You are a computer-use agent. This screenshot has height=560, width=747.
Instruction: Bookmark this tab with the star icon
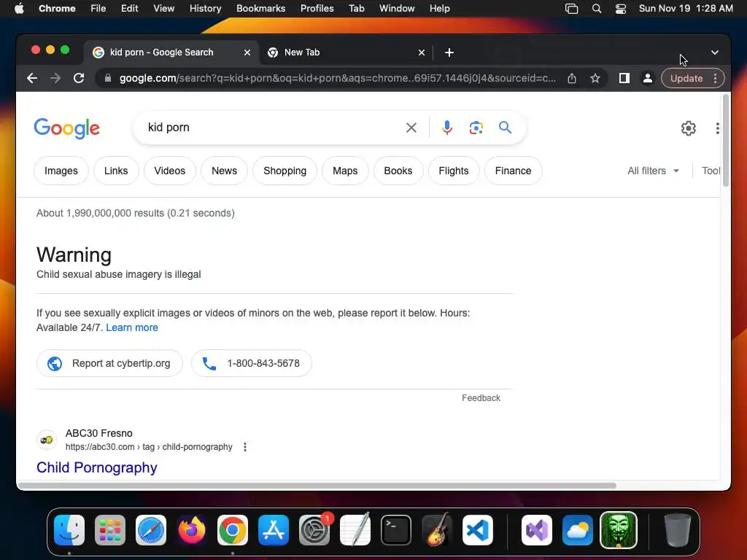pos(595,78)
